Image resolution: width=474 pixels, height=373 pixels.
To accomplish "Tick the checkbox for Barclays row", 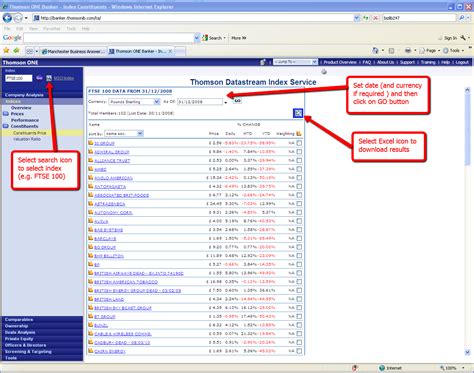I will [299, 238].
